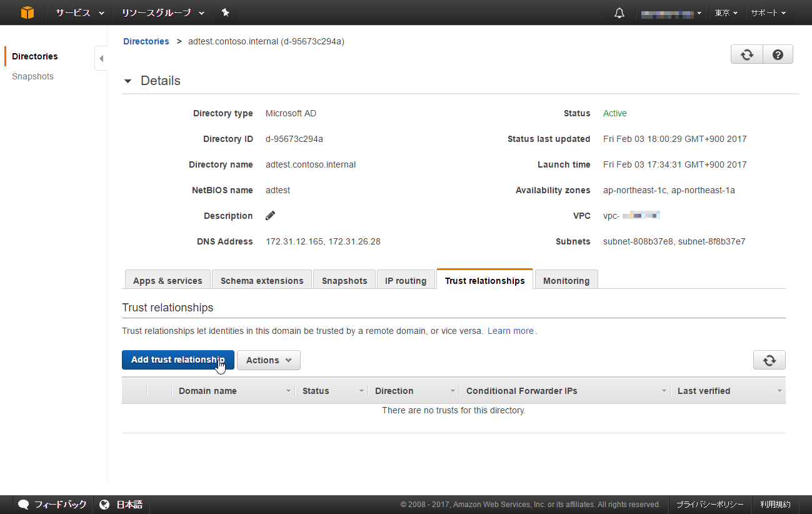
Task: Refresh the directory page with top refresh icon
Action: tap(747, 54)
